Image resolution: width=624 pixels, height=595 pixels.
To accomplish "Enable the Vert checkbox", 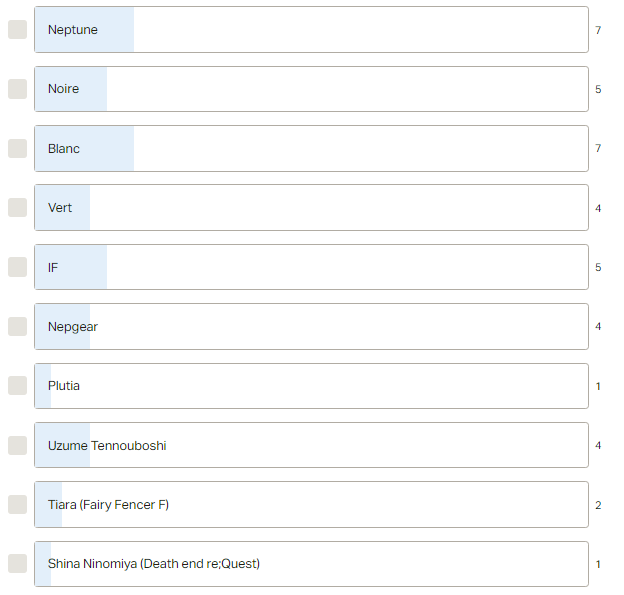I will pos(18,207).
